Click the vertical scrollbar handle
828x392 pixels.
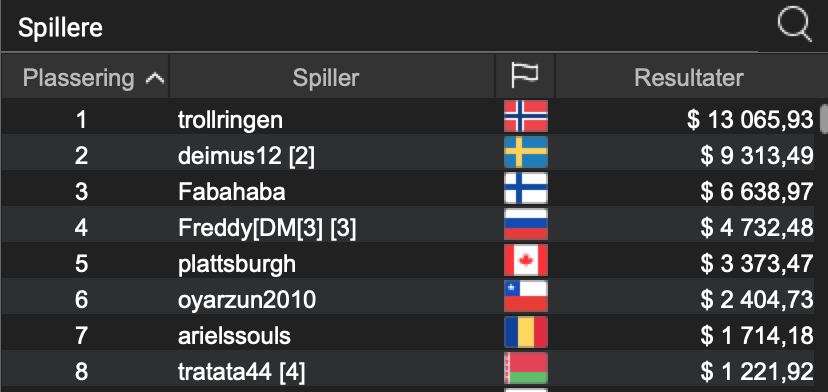[824, 118]
